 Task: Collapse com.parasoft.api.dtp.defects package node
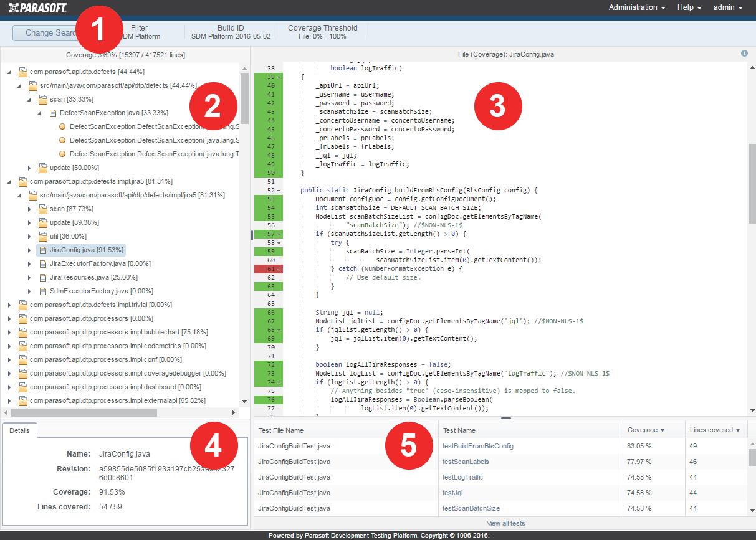click(9, 72)
